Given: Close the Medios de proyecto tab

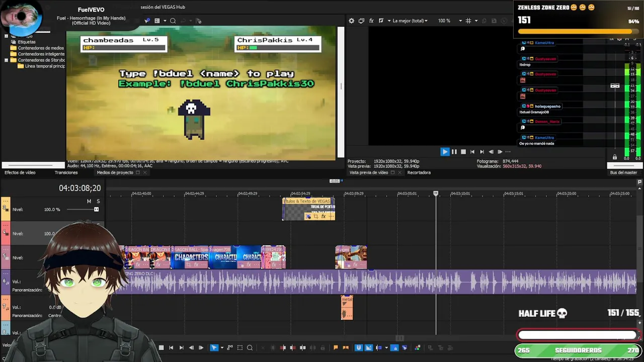Looking at the screenshot, I should 145,172.
